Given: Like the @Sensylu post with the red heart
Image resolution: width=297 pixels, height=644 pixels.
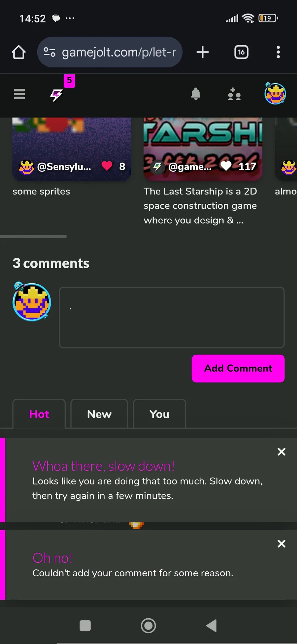Looking at the screenshot, I should click(107, 166).
